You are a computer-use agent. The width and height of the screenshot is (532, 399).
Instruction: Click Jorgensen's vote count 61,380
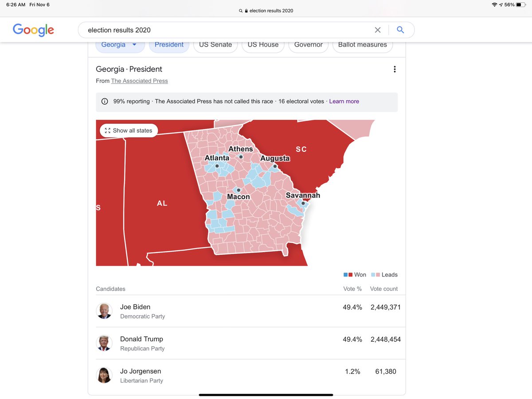click(386, 371)
